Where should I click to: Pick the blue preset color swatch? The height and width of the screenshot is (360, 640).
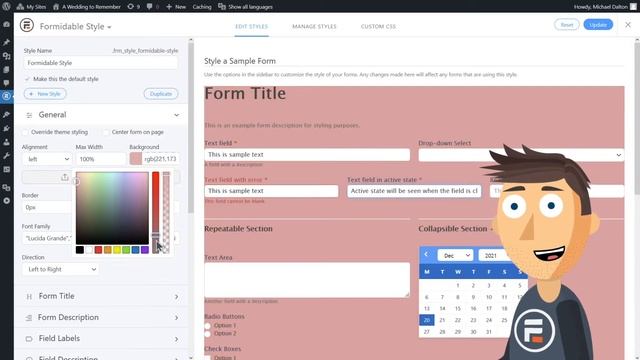[136, 249]
